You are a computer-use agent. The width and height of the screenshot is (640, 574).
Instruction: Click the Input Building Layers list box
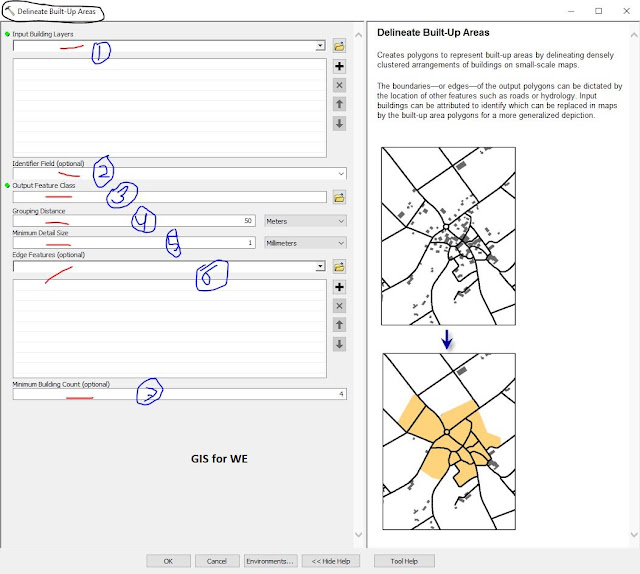(x=170, y=108)
